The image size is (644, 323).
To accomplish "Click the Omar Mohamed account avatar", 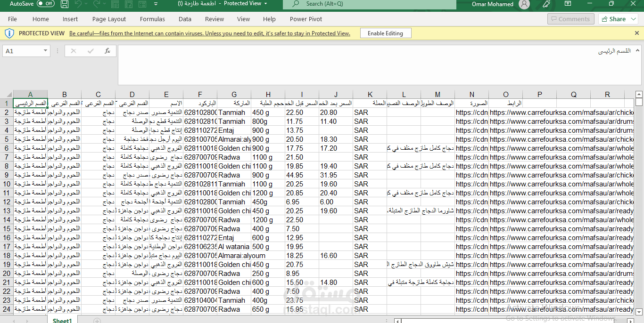I will tap(524, 4).
